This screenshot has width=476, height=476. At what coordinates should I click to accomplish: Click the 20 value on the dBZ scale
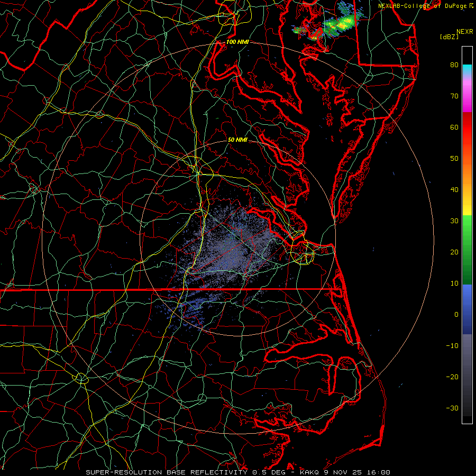[x=454, y=252]
